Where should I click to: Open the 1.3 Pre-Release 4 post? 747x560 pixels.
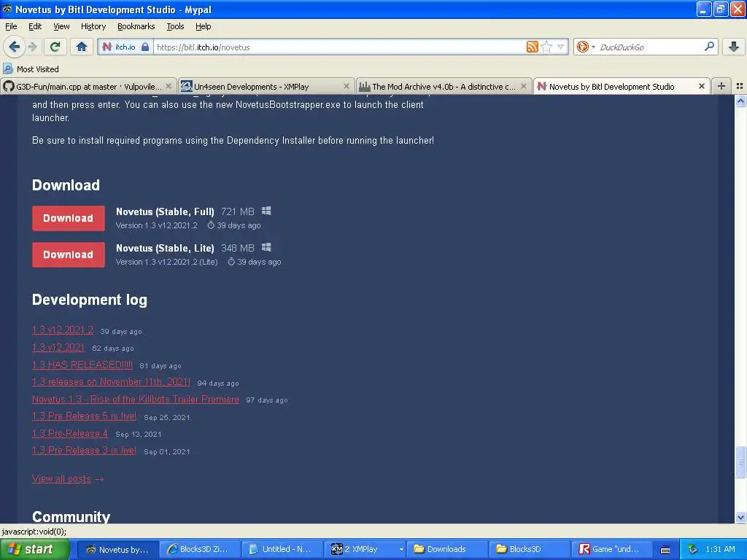(69, 433)
